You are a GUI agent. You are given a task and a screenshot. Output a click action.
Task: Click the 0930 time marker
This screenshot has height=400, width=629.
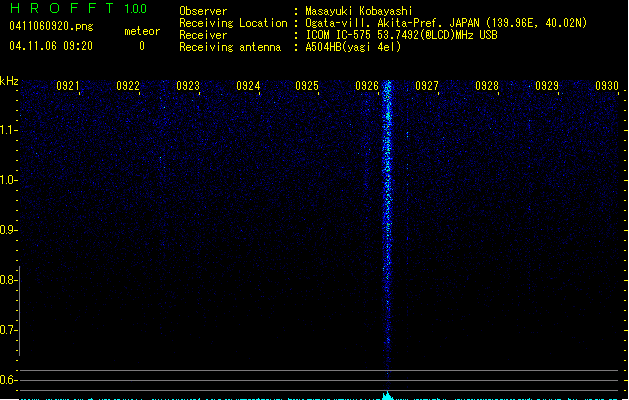pos(607,86)
